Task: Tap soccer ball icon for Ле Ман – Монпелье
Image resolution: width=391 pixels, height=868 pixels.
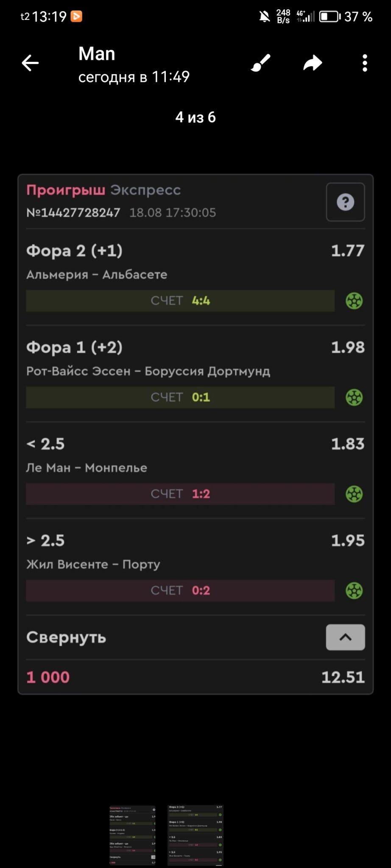Action: (354, 494)
